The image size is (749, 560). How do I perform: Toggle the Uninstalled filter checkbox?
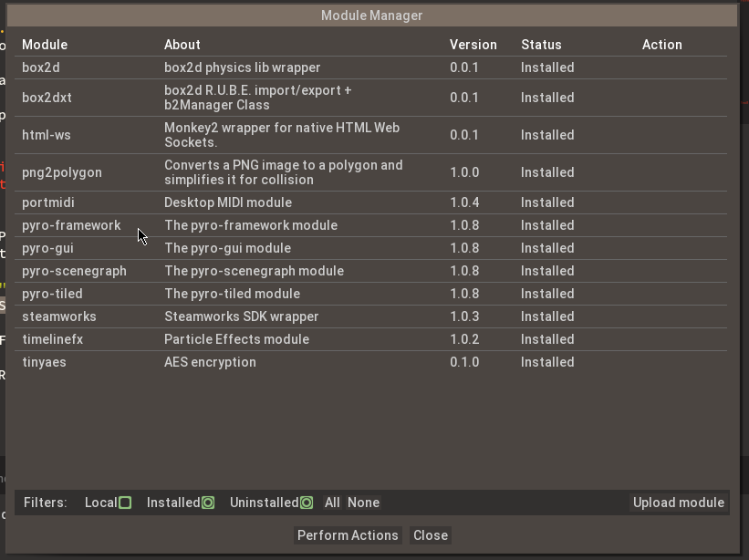307,503
